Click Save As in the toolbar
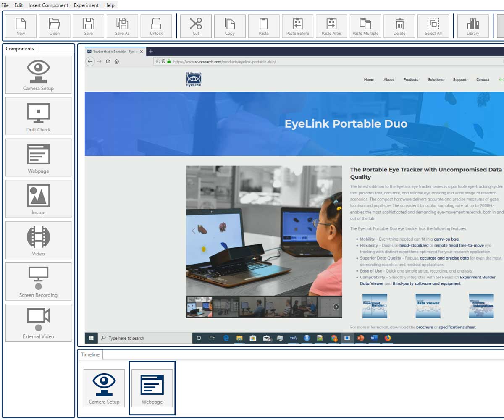The image size is (504, 420). click(x=122, y=26)
